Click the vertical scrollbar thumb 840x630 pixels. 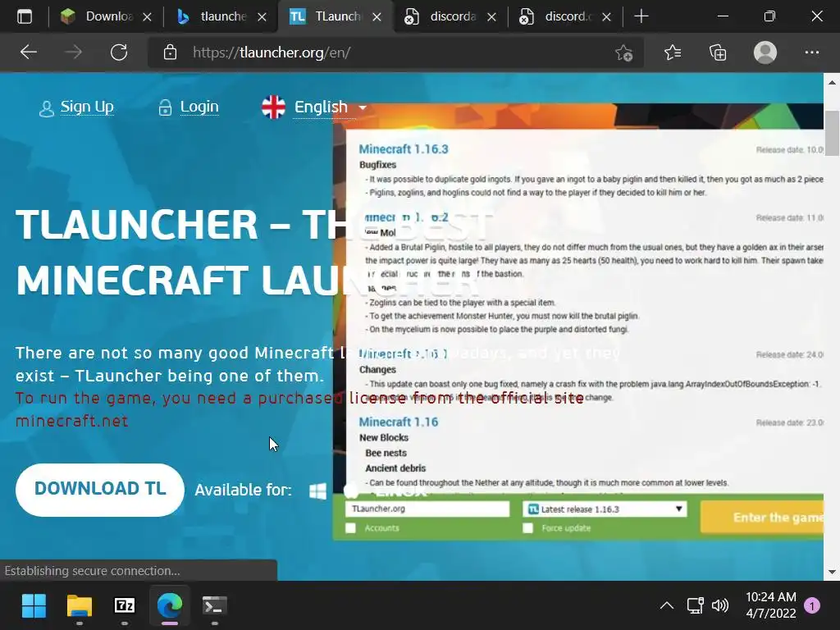tap(832, 133)
